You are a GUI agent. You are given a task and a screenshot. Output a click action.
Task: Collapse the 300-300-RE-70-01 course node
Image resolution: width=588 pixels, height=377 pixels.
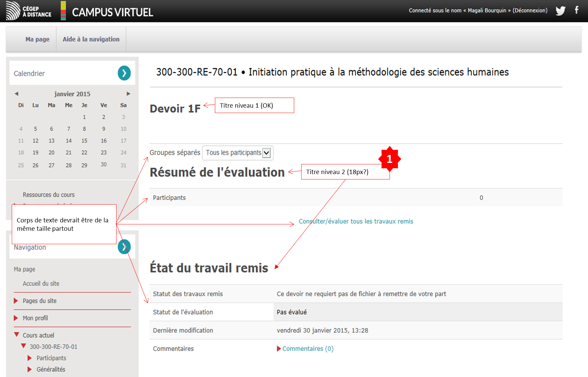24,346
